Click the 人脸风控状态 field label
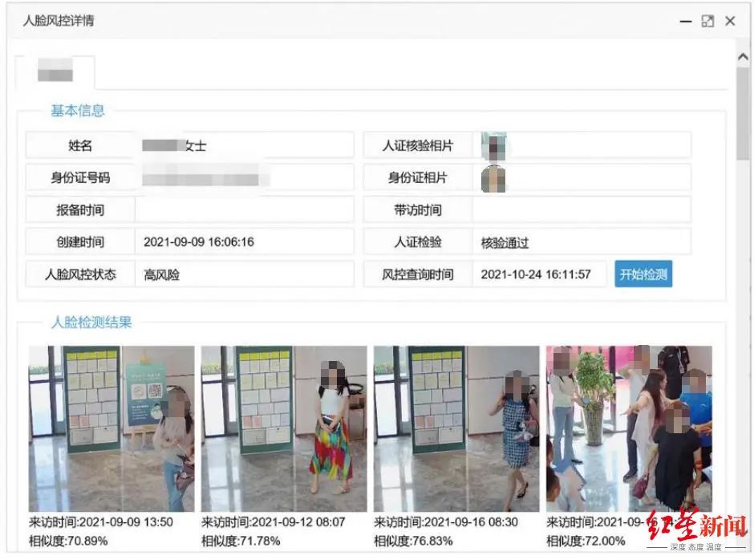This screenshot has width=754, height=560. coord(80,274)
